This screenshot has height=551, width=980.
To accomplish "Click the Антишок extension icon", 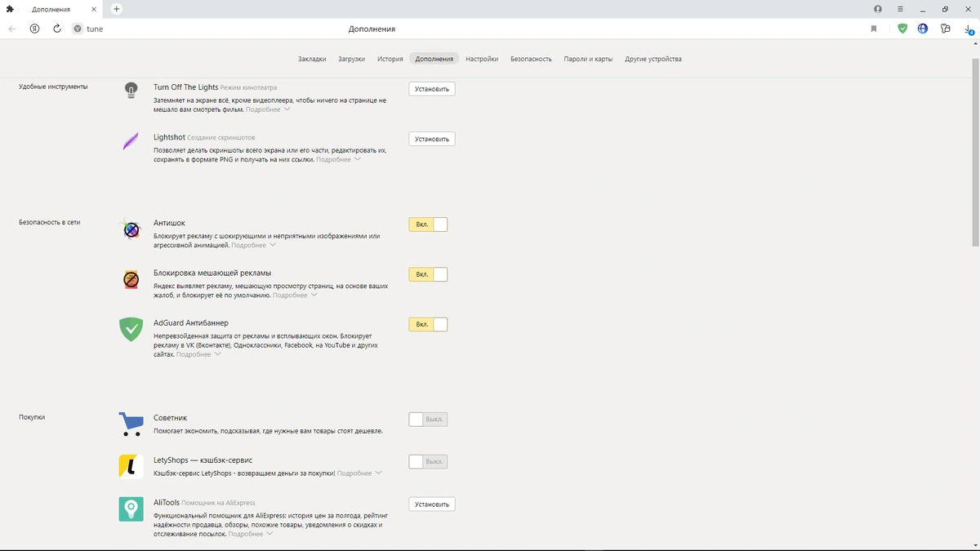I will (131, 230).
